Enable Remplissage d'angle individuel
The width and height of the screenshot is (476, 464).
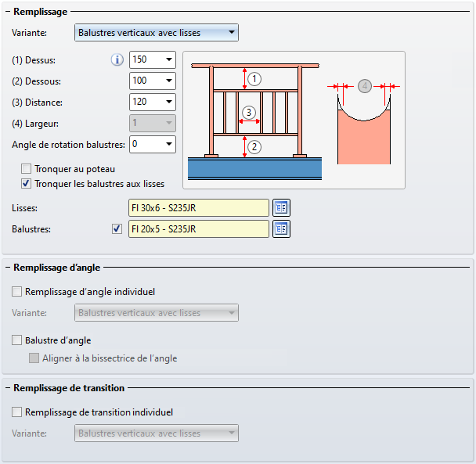tap(16, 292)
